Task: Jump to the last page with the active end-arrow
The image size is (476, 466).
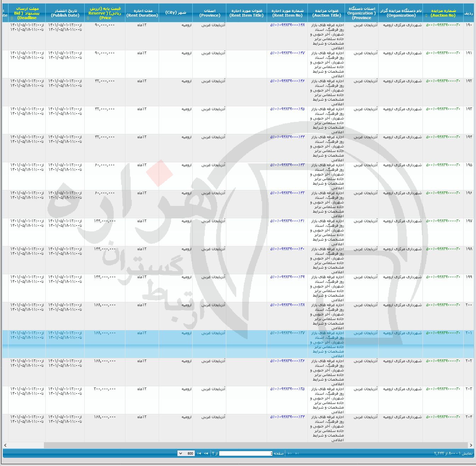Action: (199, 453)
